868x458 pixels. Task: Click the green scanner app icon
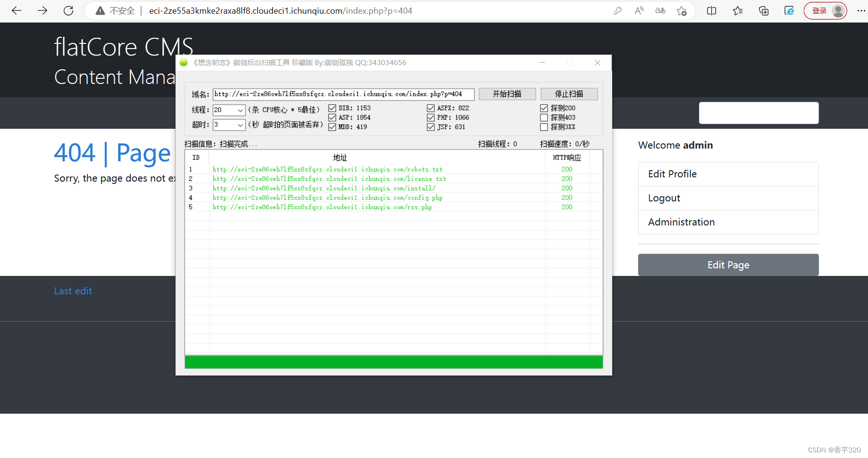coord(184,62)
